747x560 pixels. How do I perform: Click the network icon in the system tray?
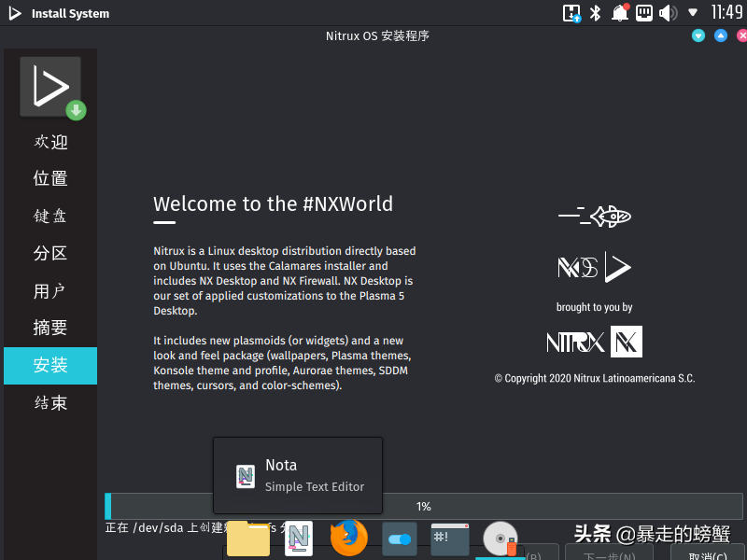click(x=643, y=13)
